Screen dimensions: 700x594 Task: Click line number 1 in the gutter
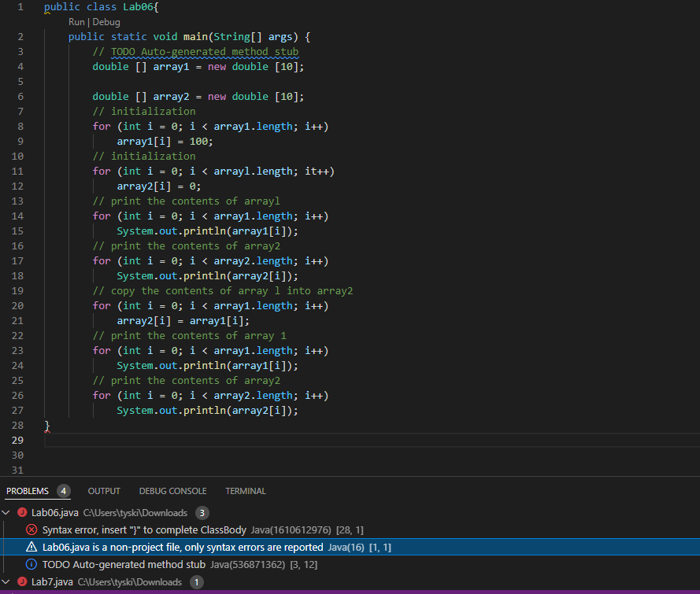(20, 7)
